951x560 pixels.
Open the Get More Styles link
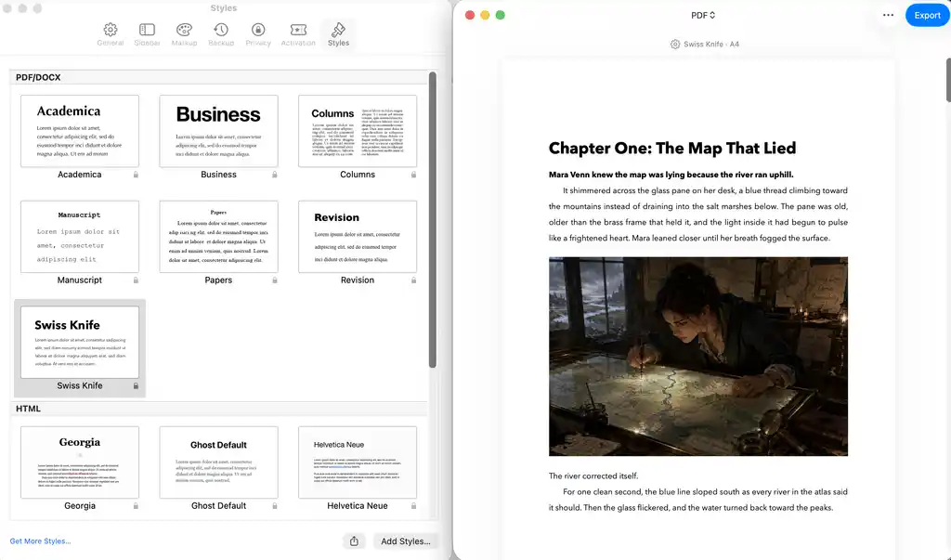click(x=40, y=541)
